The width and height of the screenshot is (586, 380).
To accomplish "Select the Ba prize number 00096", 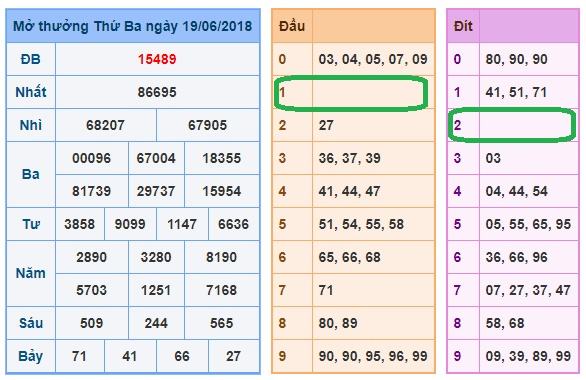I will tap(92, 158).
